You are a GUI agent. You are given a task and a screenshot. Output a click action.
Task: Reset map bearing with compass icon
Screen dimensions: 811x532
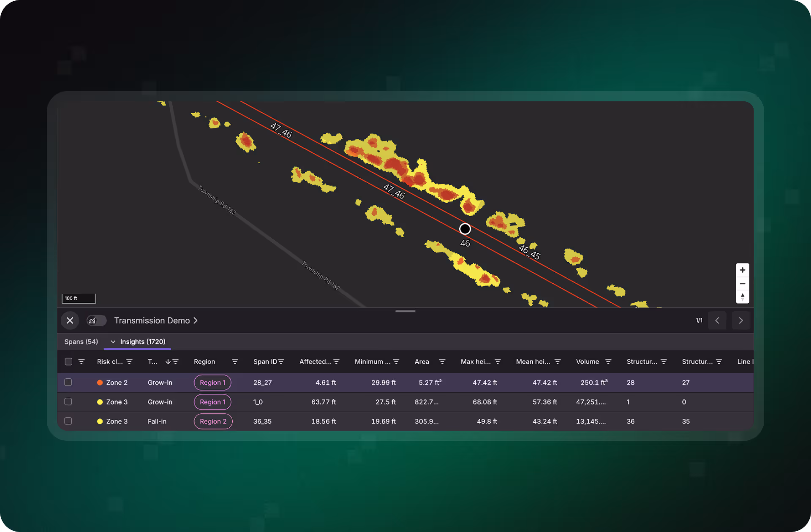(x=742, y=297)
